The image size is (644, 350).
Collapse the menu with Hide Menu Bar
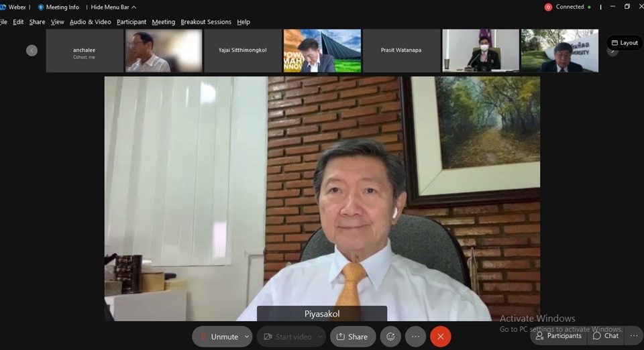(x=113, y=7)
